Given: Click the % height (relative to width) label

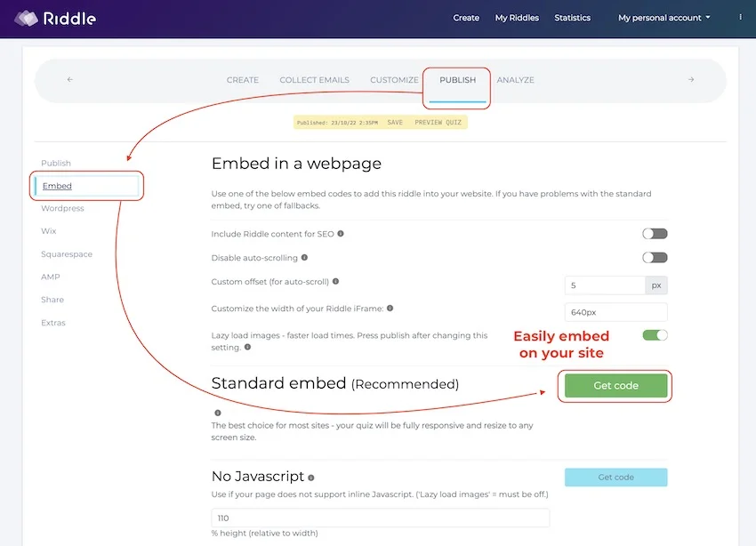Looking at the screenshot, I should tap(265, 533).
